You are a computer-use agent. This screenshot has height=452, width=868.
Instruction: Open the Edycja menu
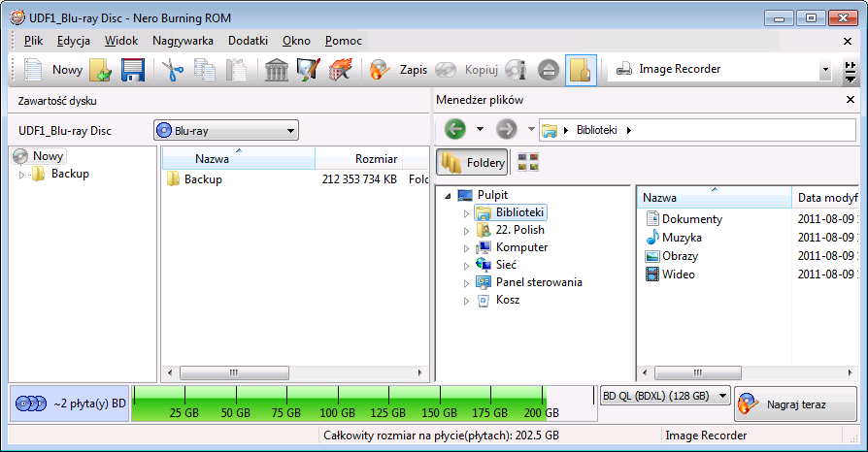click(x=74, y=41)
